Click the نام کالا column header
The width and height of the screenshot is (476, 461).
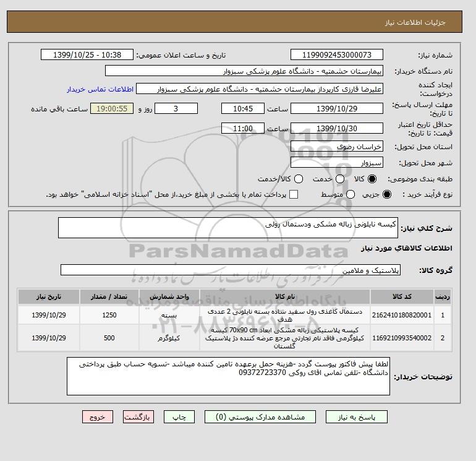coord(285,296)
